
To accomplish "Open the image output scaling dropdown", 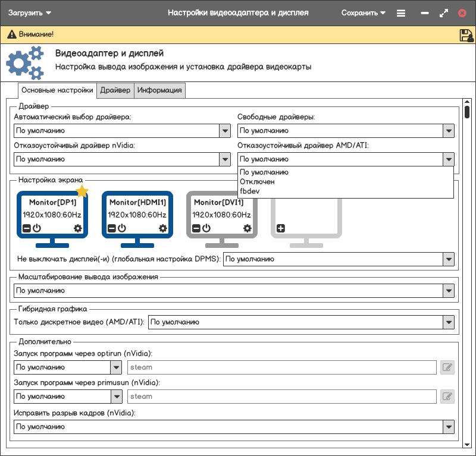I will 449,291.
